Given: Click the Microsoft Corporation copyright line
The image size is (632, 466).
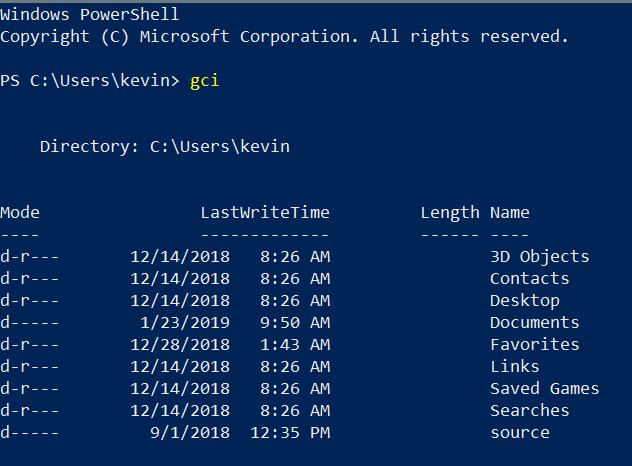Looking at the screenshot, I should coord(284,37).
